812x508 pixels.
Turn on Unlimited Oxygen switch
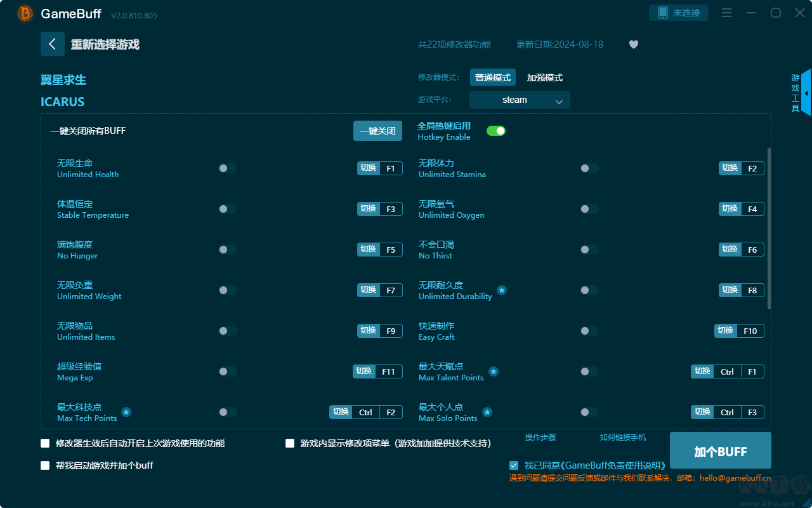(589, 209)
